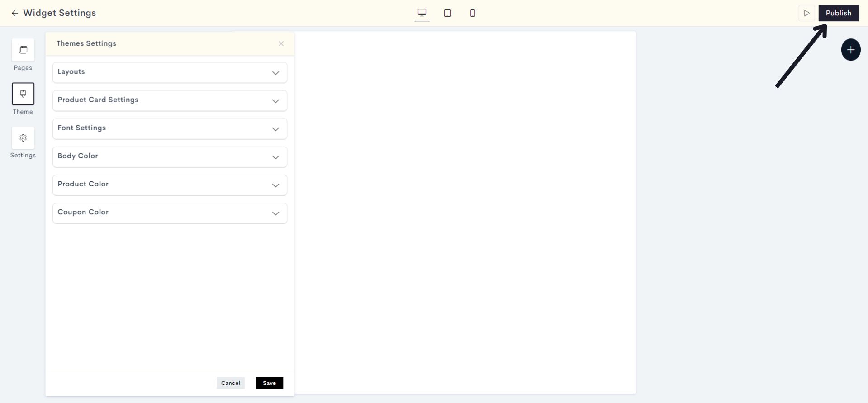Click the Widget Settings title text
This screenshot has width=868, height=403.
click(x=60, y=13)
